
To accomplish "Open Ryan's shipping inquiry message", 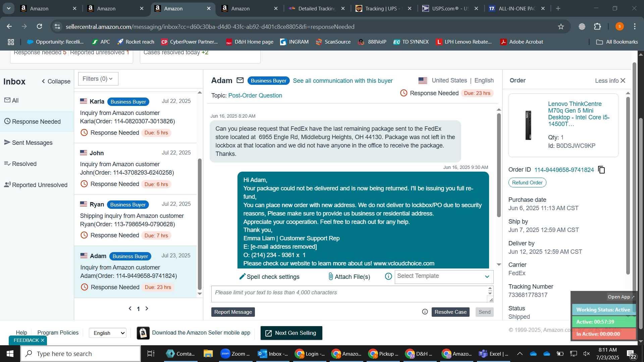I will 136,220.
